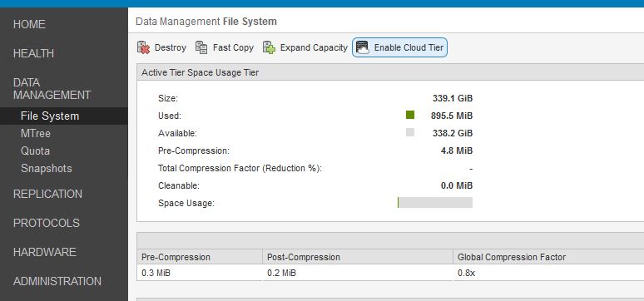Click the Expand Capacity label in toolbar
The image size is (644, 301).
314,47
